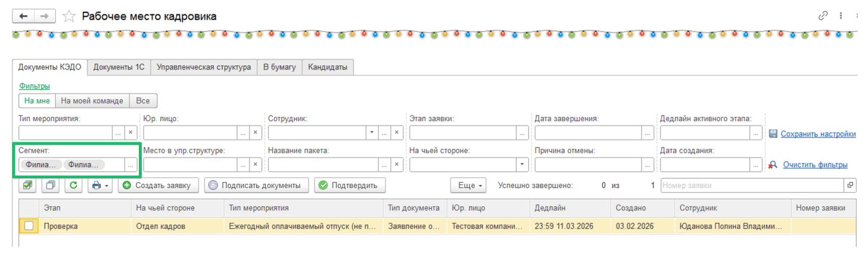Screen dimensions: 868x260
Task: Click the 03.02.2026 created date cell
Action: pyautogui.click(x=643, y=226)
